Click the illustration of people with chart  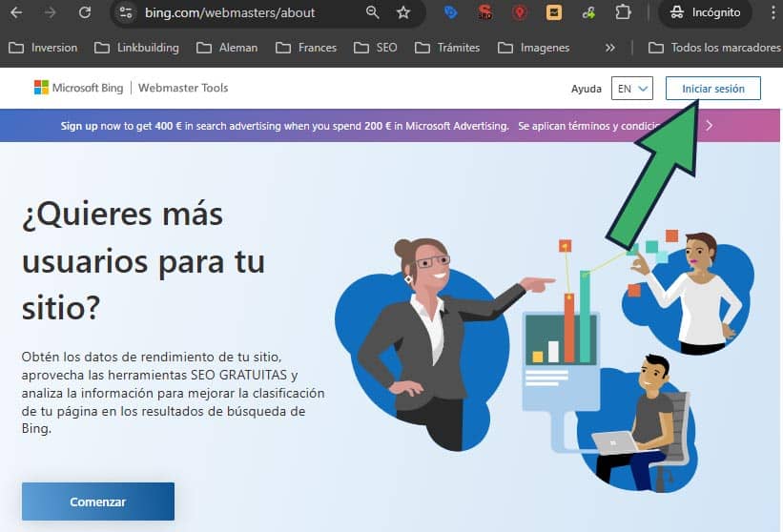pyautogui.click(x=545, y=359)
